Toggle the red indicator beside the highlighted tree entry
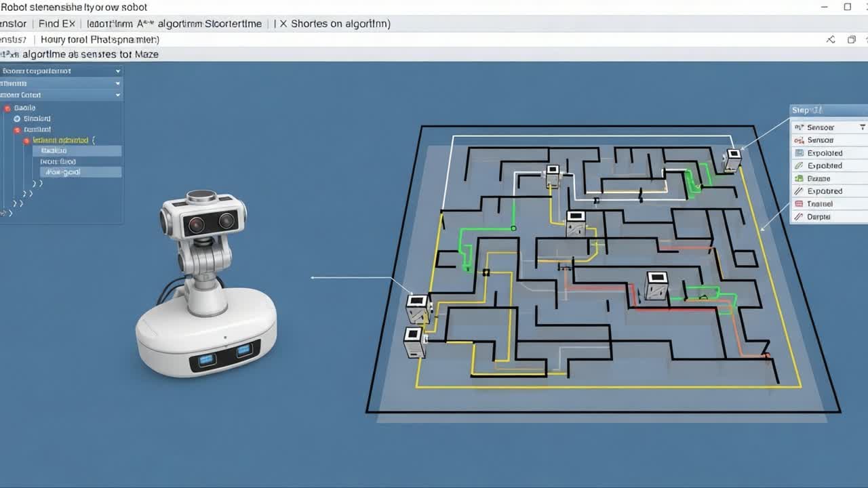 pos(27,140)
